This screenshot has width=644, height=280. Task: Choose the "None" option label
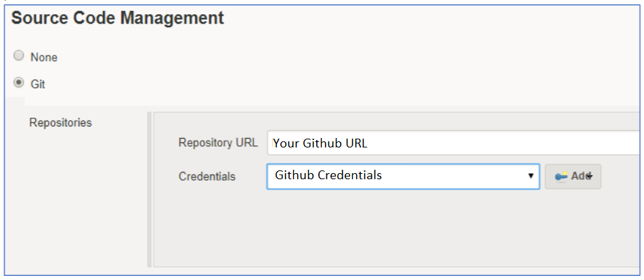(44, 57)
